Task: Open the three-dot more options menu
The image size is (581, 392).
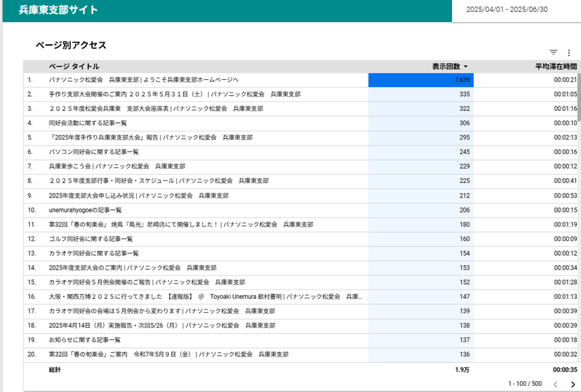Action: (568, 53)
